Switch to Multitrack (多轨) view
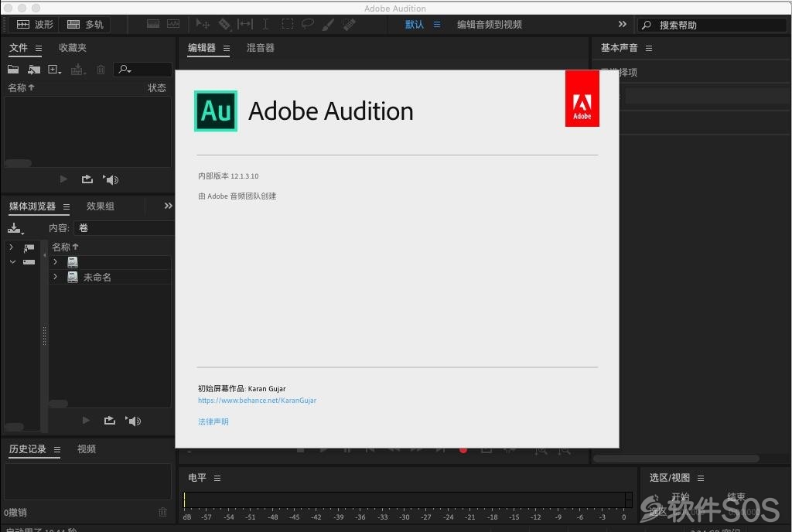This screenshot has height=532, width=792. (85, 24)
